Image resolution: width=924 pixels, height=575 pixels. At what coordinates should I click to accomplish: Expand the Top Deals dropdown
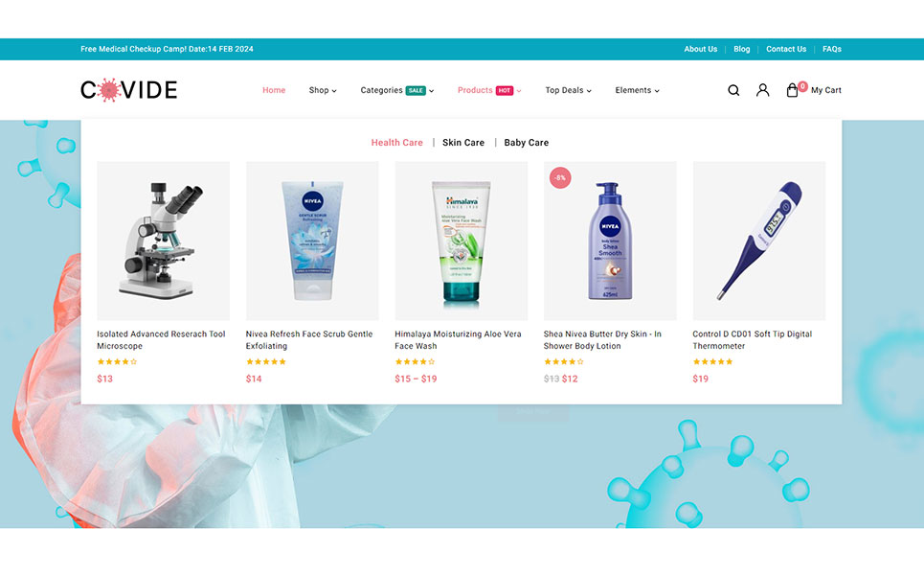click(568, 90)
